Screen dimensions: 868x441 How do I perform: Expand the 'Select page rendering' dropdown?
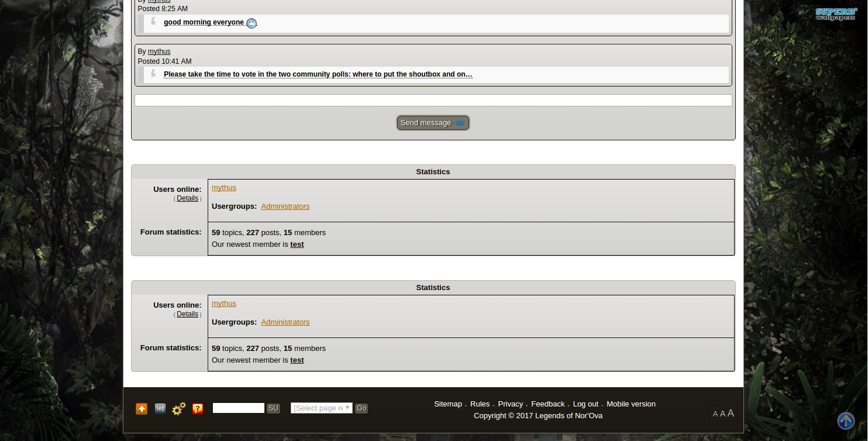point(322,408)
